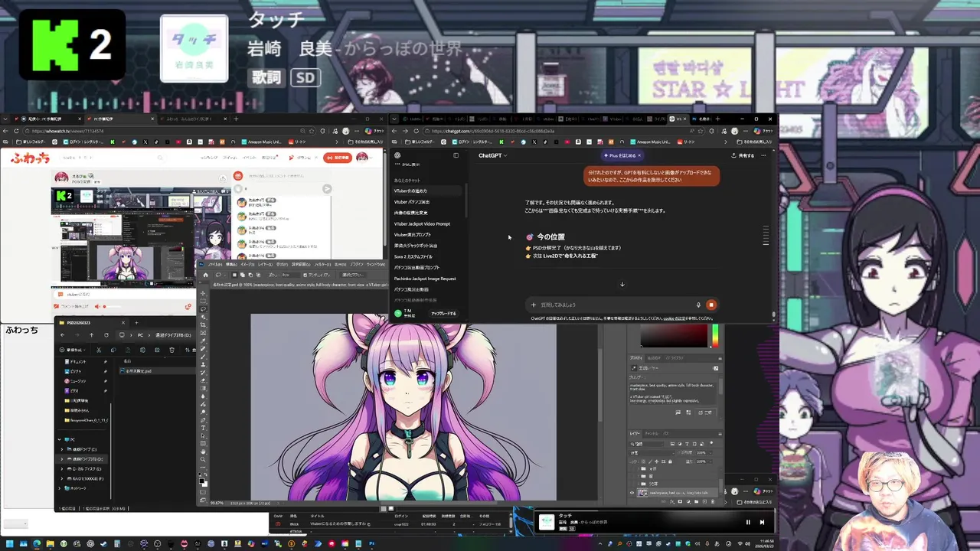Image resolution: width=980 pixels, height=551 pixels.
Task: Choose Add to Selection mode icon in Photoshop
Action: (x=243, y=275)
